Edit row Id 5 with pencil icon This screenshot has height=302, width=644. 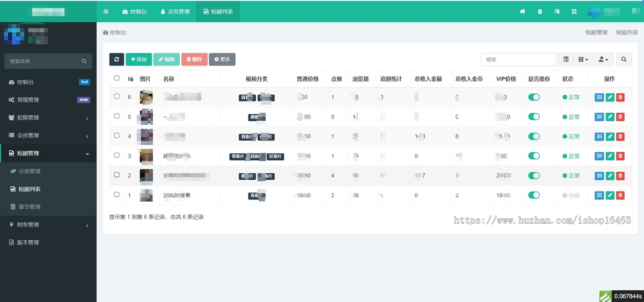(610, 117)
